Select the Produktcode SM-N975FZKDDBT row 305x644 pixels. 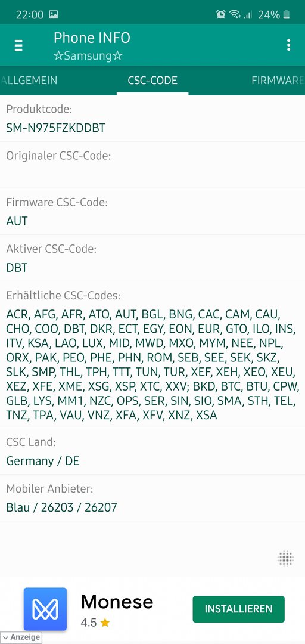pos(152,119)
